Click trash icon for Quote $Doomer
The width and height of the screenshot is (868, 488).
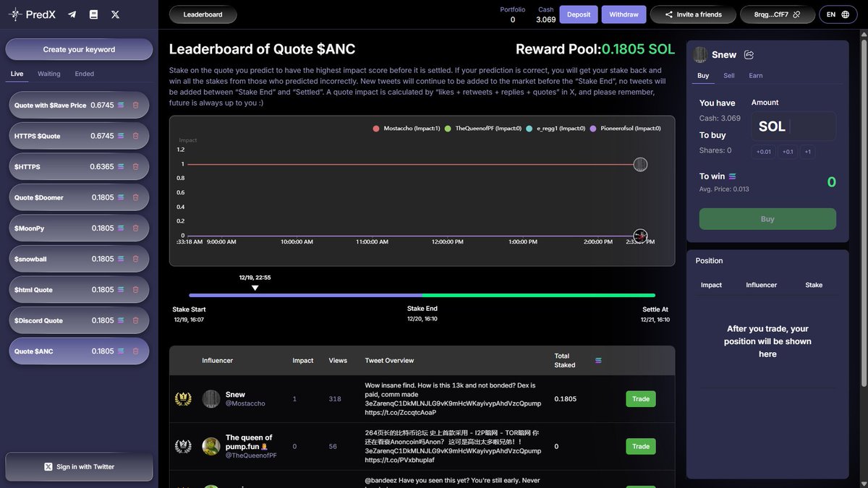(x=135, y=197)
